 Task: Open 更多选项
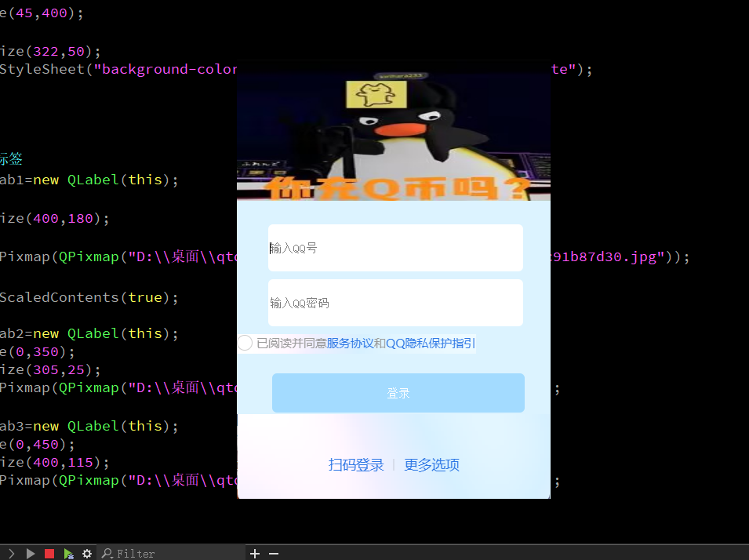point(432,465)
